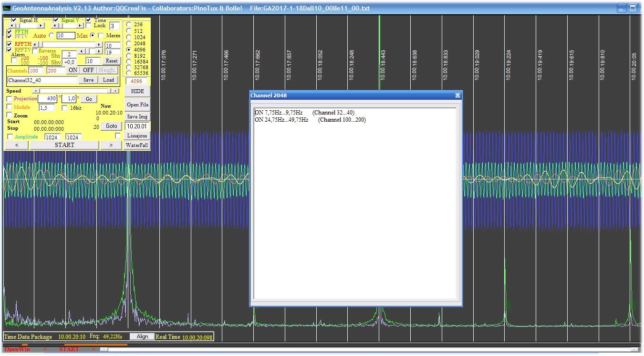
Task: Select the 32768 FFT size option
Action: coord(129,67)
